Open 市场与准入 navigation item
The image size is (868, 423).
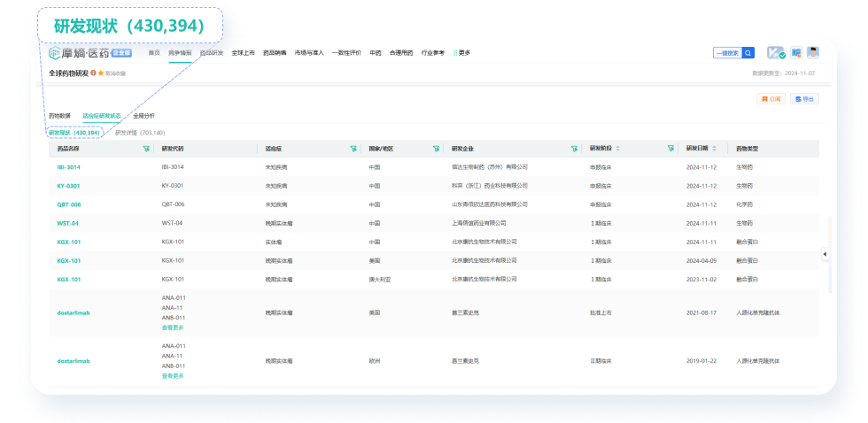coord(309,53)
